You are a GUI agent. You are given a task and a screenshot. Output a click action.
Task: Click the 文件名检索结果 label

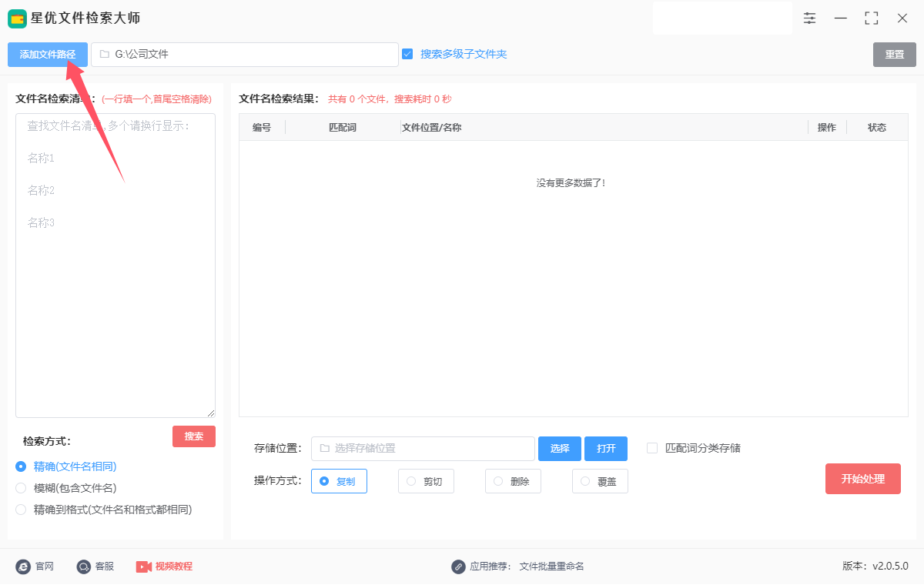279,99
